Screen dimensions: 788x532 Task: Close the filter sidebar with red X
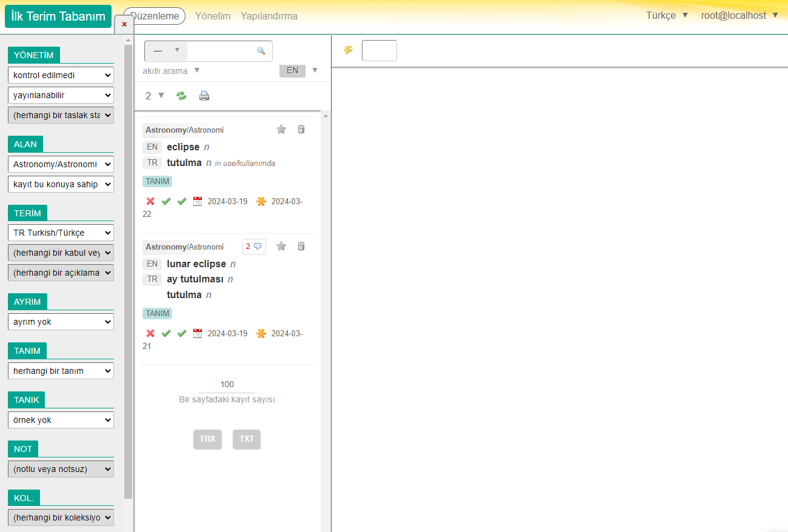(124, 24)
